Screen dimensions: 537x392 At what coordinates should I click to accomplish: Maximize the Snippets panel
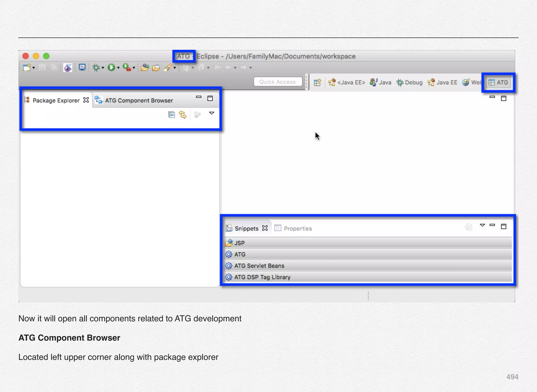click(x=504, y=226)
